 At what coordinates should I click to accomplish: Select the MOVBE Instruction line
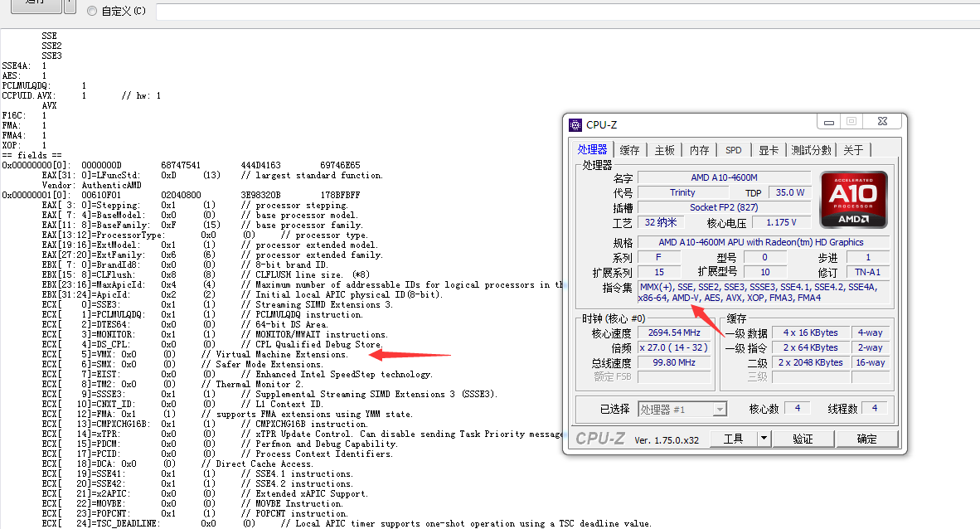click(x=192, y=504)
